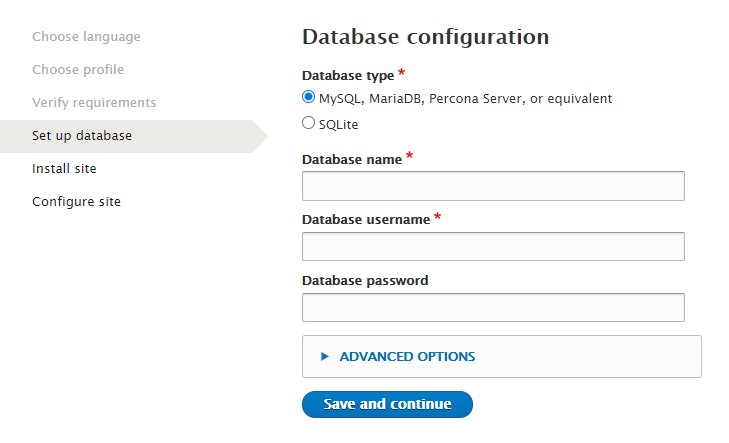Open the Configure site step

(x=76, y=202)
